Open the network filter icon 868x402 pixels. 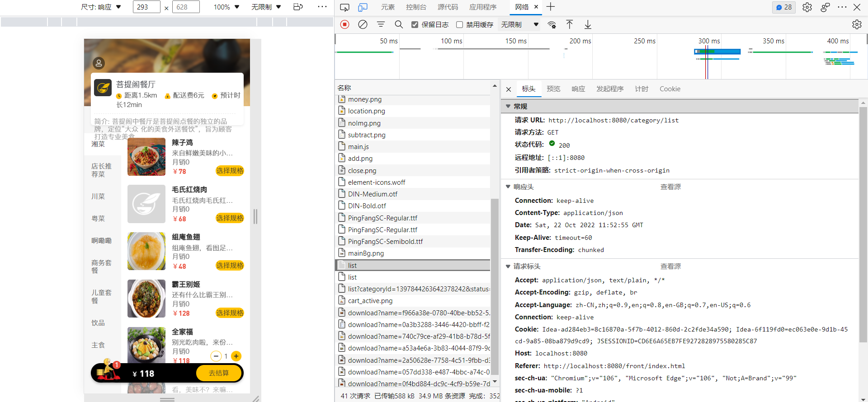click(381, 24)
